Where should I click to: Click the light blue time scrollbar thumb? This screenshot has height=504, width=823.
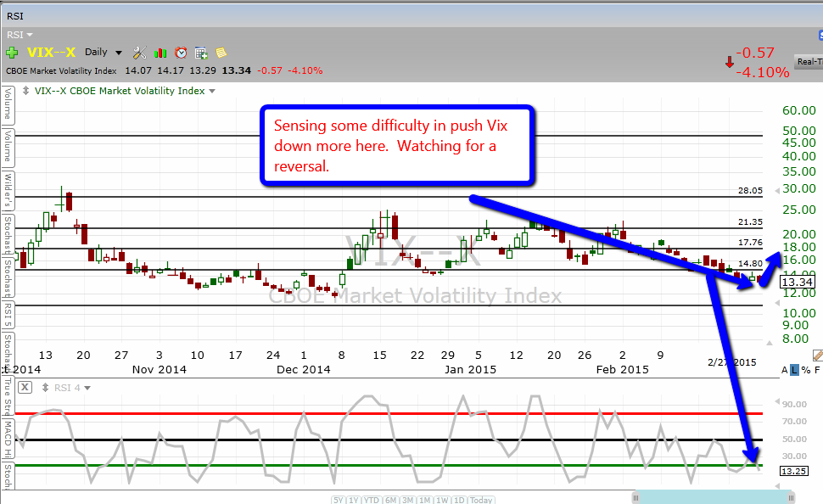point(714,497)
